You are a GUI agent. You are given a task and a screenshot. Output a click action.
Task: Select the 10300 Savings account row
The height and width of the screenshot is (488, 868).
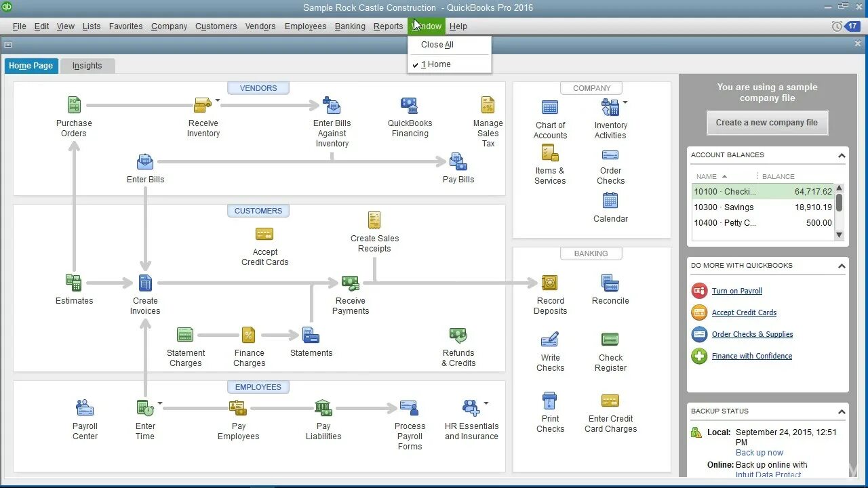[x=763, y=207]
